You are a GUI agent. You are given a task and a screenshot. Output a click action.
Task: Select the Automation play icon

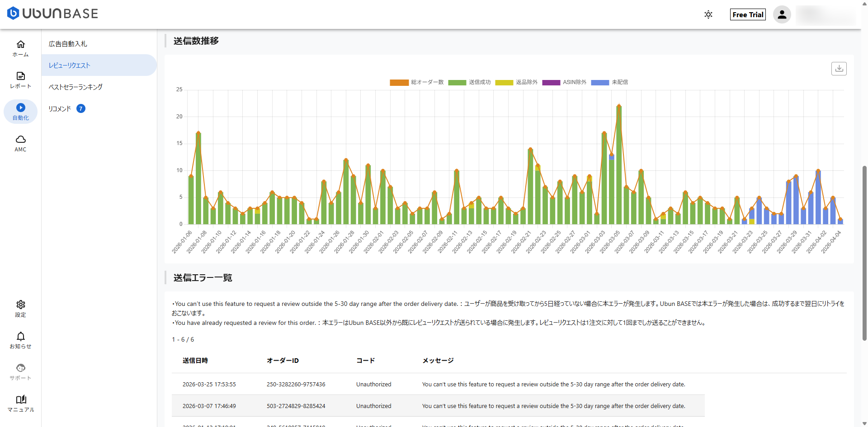(x=21, y=108)
